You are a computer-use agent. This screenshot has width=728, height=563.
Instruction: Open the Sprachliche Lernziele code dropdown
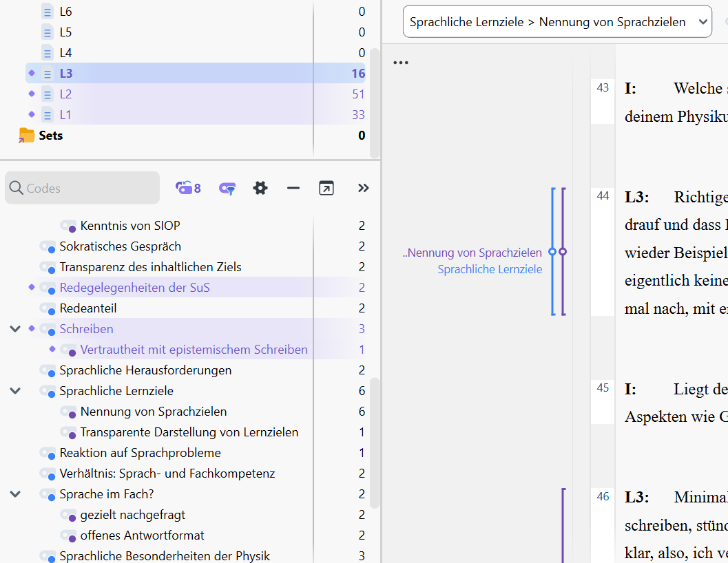557,22
